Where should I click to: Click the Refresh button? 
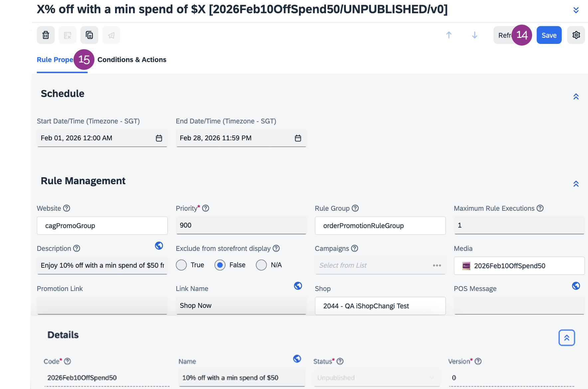coord(503,35)
